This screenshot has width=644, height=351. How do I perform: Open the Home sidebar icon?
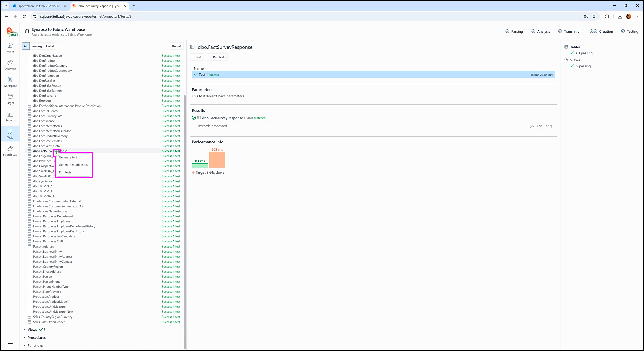[10, 48]
